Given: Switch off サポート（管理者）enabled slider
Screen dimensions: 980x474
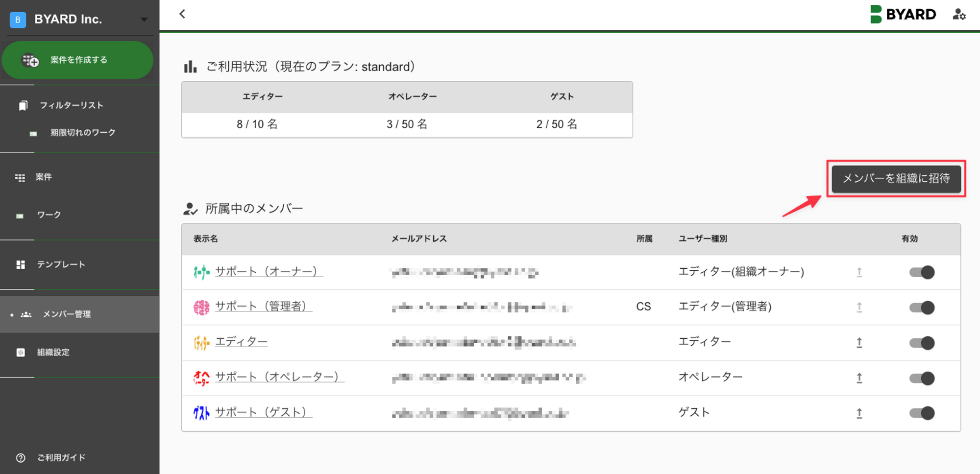Looking at the screenshot, I should click(x=922, y=308).
